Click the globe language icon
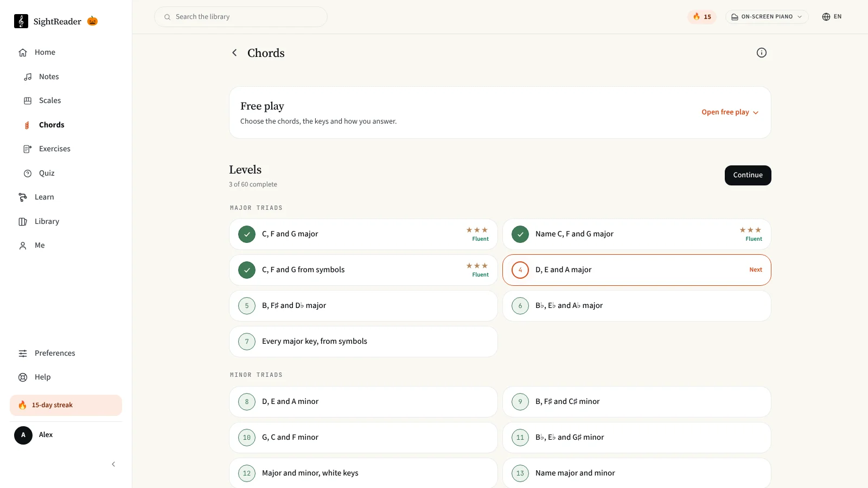Image resolution: width=868 pixels, height=488 pixels. (x=826, y=17)
